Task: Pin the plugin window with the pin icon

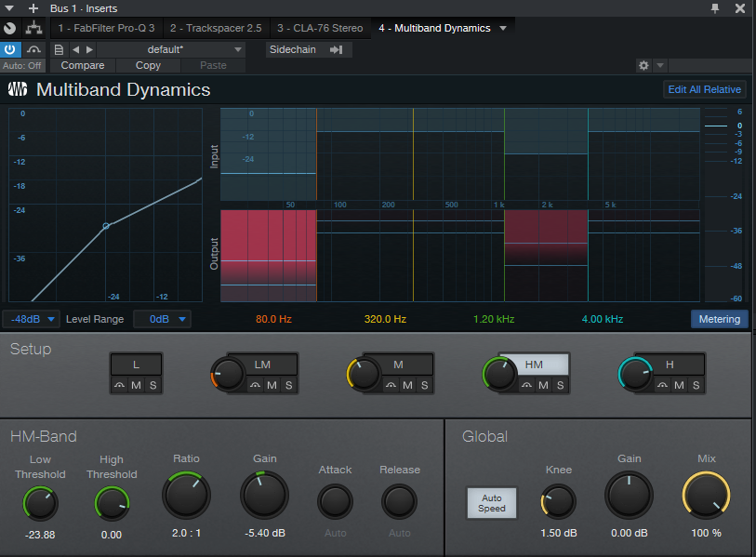Action: (714, 8)
